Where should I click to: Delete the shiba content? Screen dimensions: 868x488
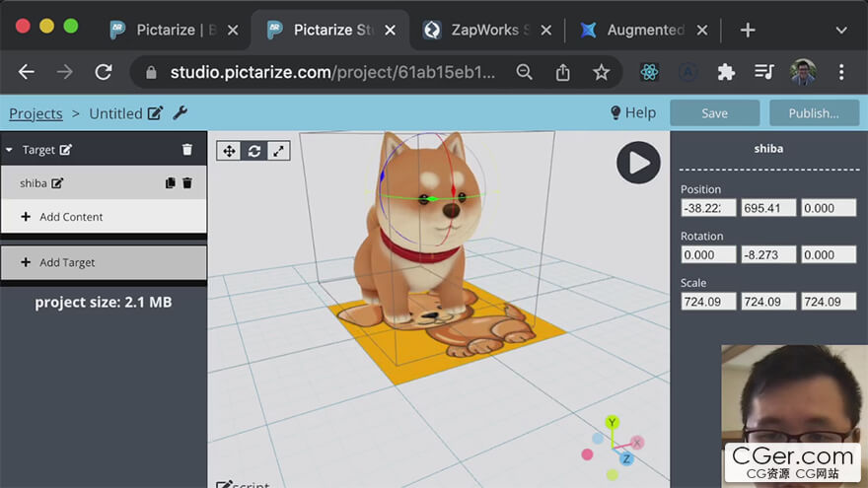point(187,182)
